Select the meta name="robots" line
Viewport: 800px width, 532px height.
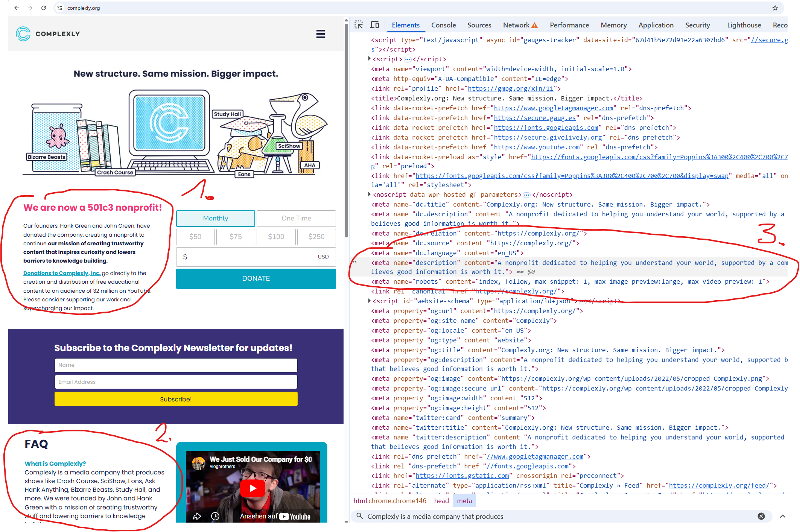pos(570,281)
